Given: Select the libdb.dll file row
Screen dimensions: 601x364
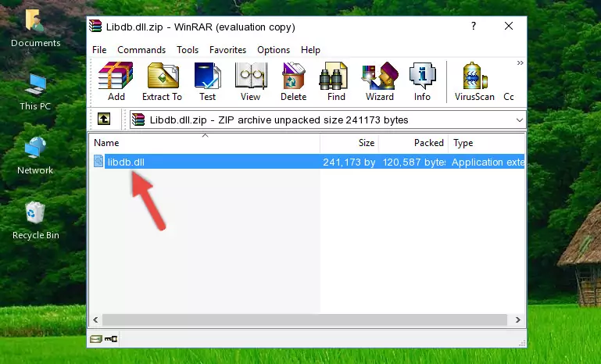Looking at the screenshot, I should (308, 162).
